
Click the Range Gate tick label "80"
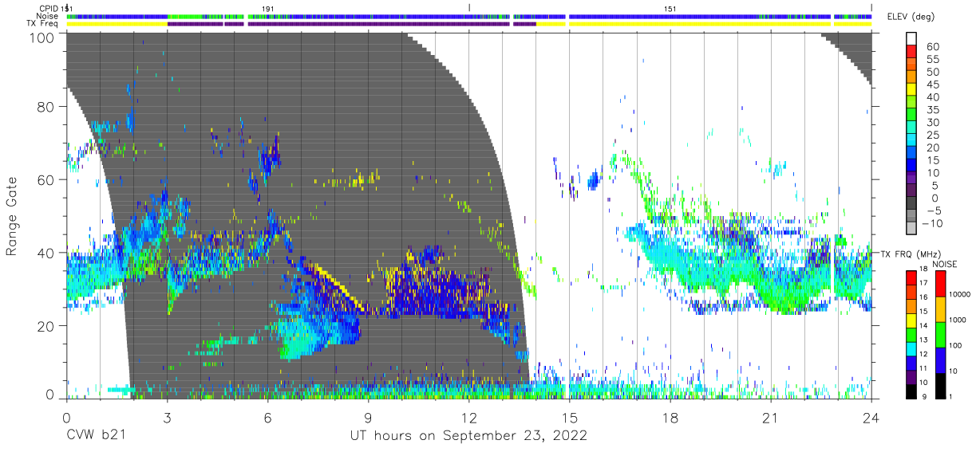[x=46, y=106]
